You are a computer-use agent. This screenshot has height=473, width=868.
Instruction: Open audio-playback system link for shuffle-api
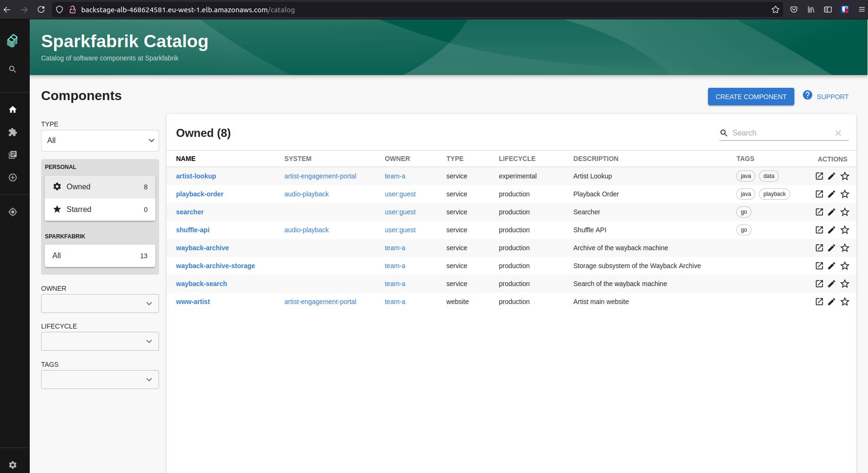pos(306,230)
